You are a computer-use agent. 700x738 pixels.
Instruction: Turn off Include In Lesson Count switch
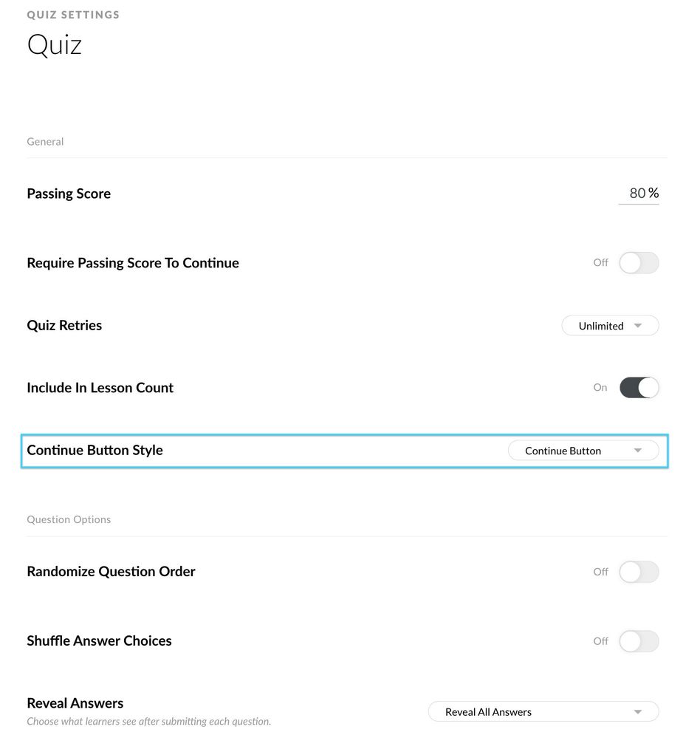(639, 388)
